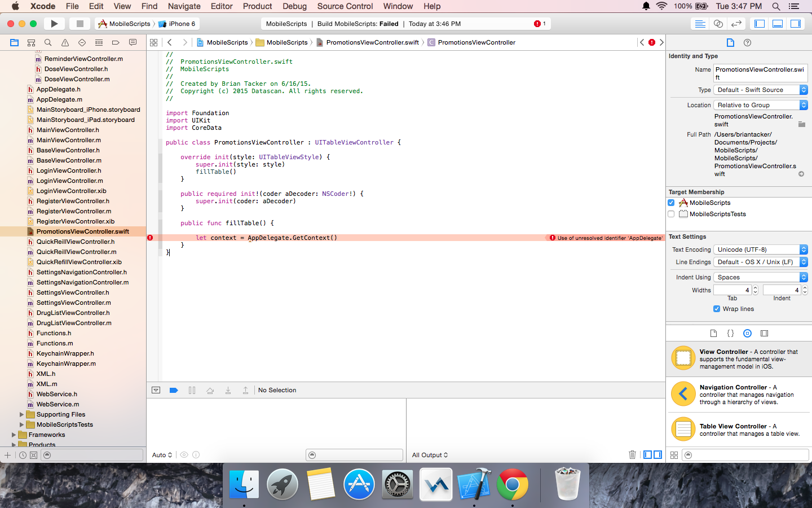
Task: Toggle the console pane
Action: point(657,455)
